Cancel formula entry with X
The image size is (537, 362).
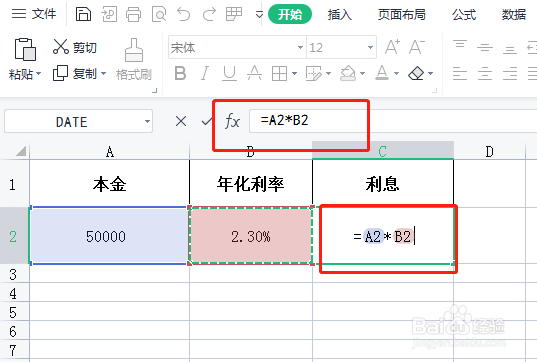pos(180,121)
